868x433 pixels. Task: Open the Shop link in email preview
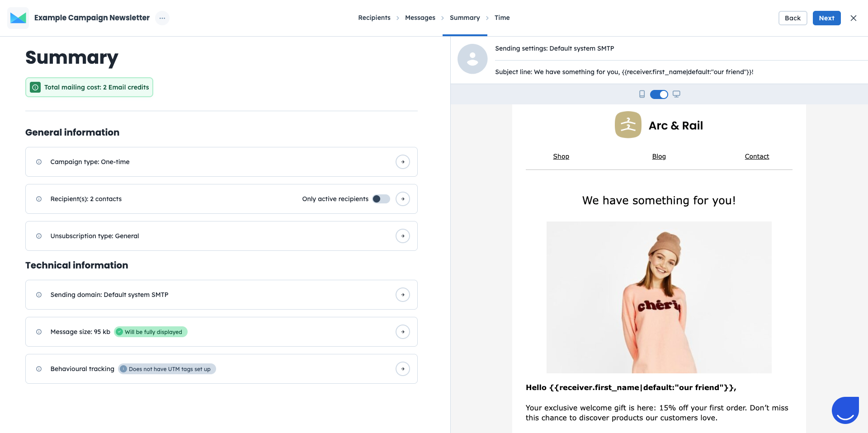click(561, 156)
